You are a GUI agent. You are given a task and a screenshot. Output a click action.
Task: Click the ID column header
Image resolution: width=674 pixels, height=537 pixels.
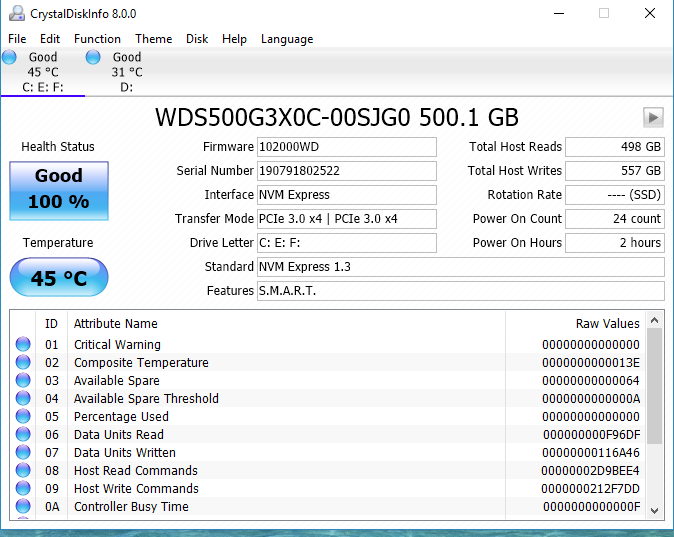point(51,324)
